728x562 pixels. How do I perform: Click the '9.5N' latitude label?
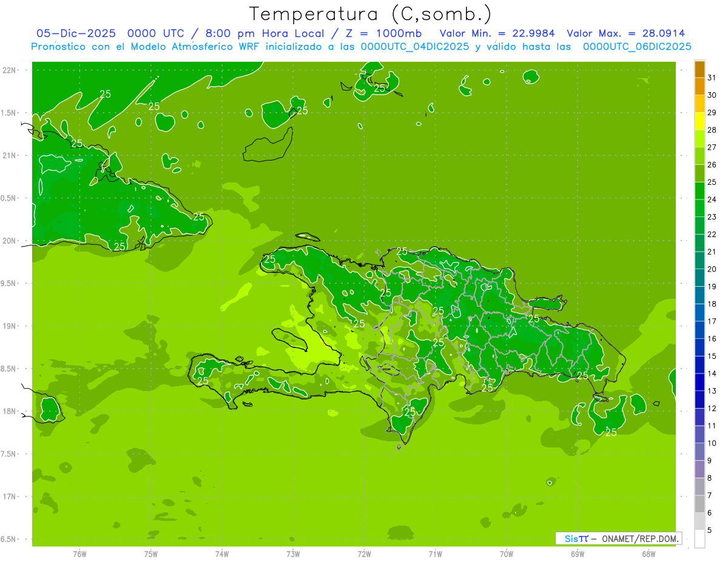(x=8, y=284)
